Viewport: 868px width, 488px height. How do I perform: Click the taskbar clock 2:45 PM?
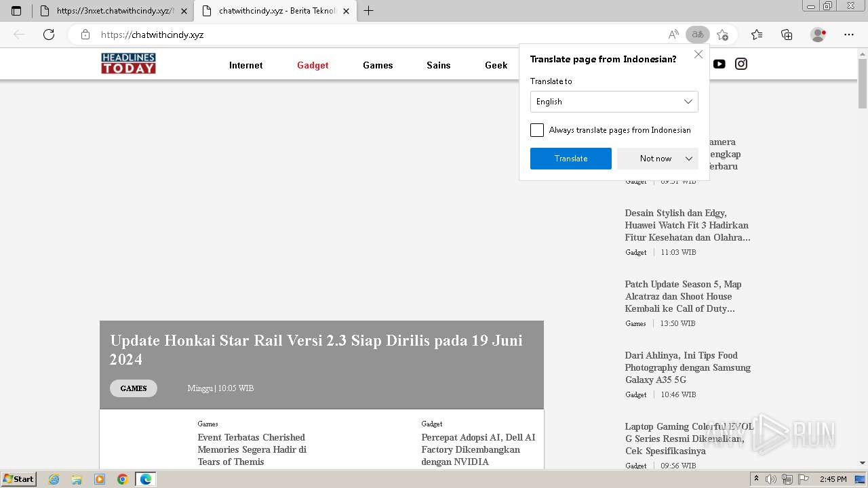click(833, 479)
